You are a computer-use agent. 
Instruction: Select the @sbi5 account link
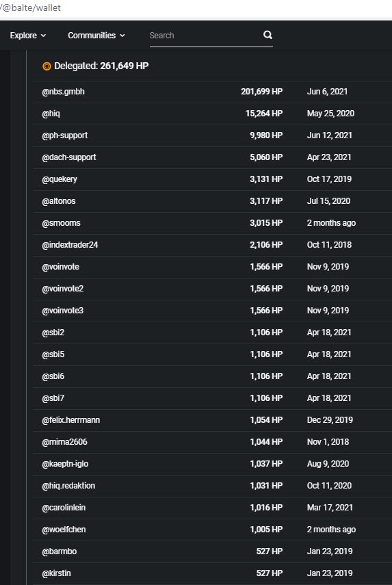click(x=53, y=354)
